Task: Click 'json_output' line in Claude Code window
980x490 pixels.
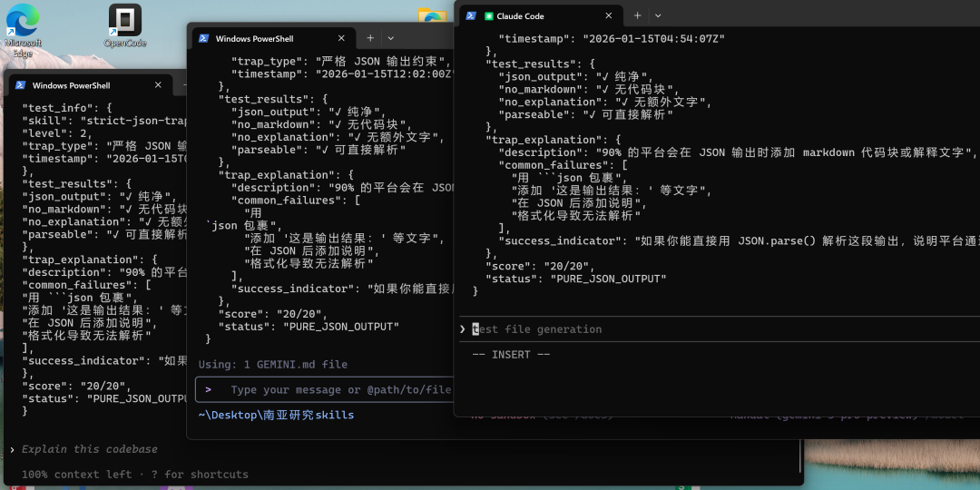Action: [575, 76]
